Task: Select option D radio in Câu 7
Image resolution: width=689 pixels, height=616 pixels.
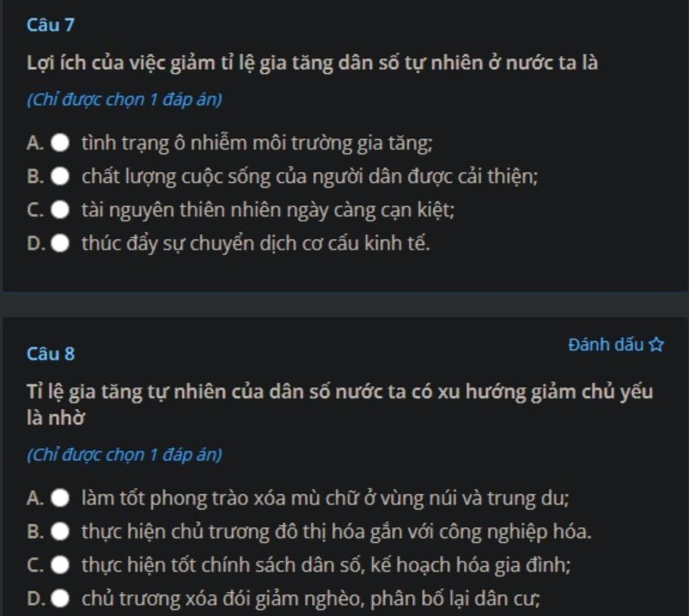Action: 61,243
